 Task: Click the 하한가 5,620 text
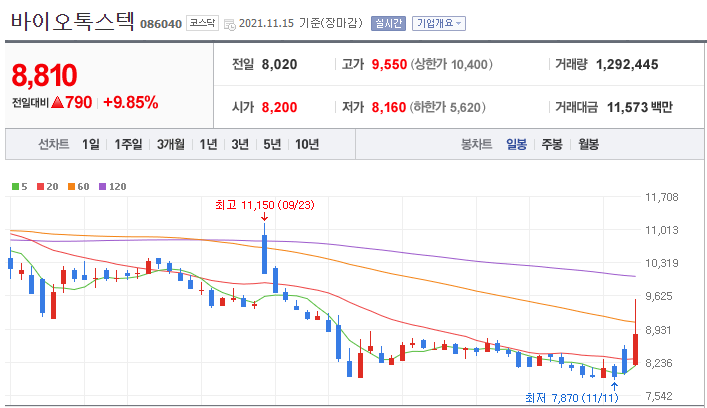(447, 107)
